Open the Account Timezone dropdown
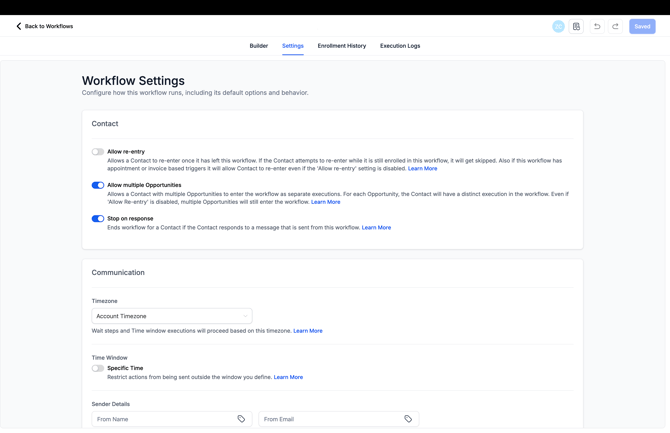This screenshot has width=670, height=433. coord(172,316)
